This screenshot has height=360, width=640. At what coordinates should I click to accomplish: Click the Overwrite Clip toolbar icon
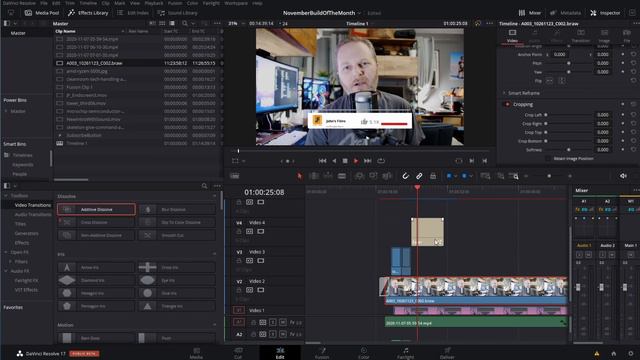tap(373, 176)
